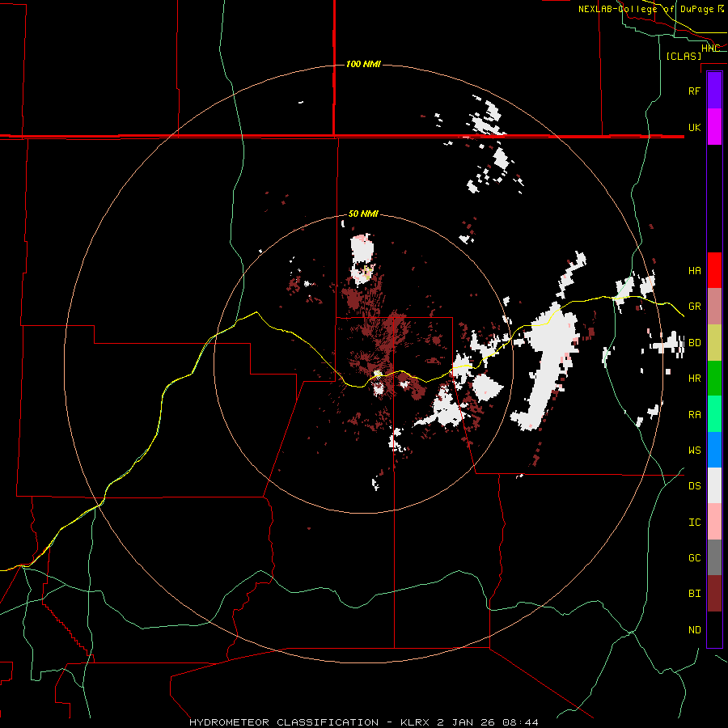The height and width of the screenshot is (728, 728).
Task: Click the brown BI legend color swatch
Action: pyautogui.click(x=714, y=594)
